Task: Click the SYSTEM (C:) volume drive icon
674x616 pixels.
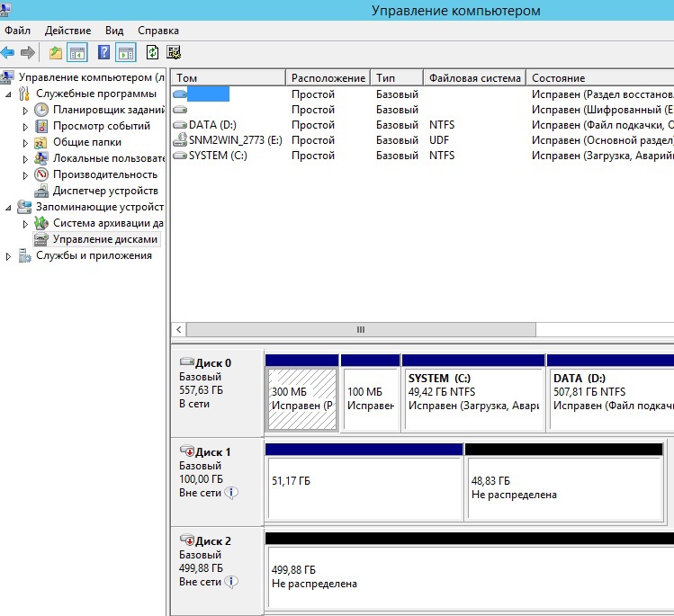Action: 180,156
